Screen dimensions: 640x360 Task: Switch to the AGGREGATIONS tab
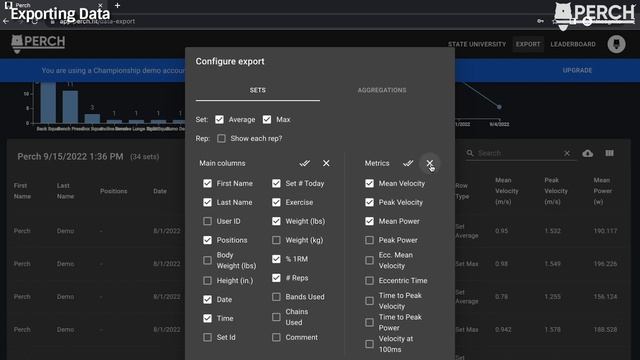click(382, 90)
